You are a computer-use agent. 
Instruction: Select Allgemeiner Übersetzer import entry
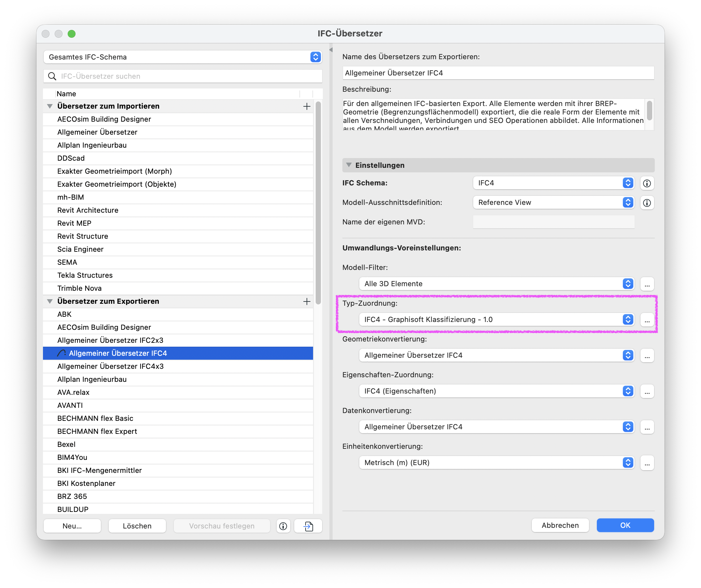point(178,132)
